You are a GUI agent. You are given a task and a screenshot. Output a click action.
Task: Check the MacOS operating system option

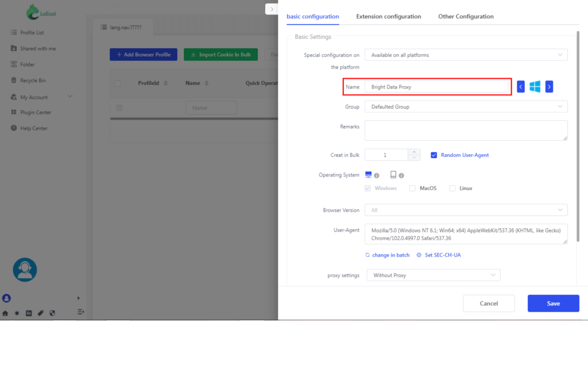click(x=412, y=188)
